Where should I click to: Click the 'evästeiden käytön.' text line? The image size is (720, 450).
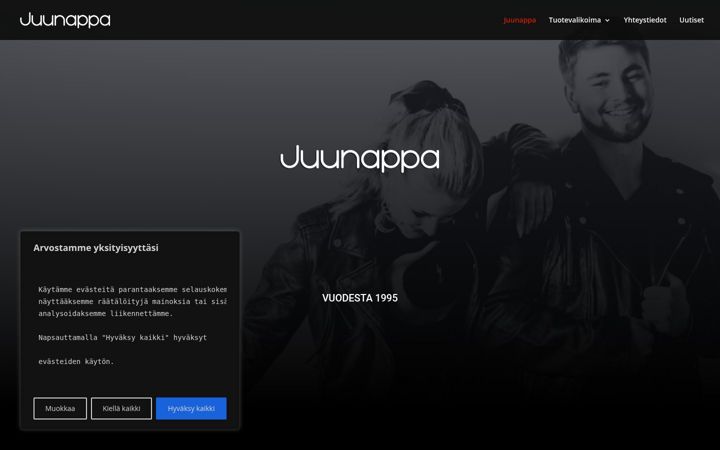click(x=76, y=361)
